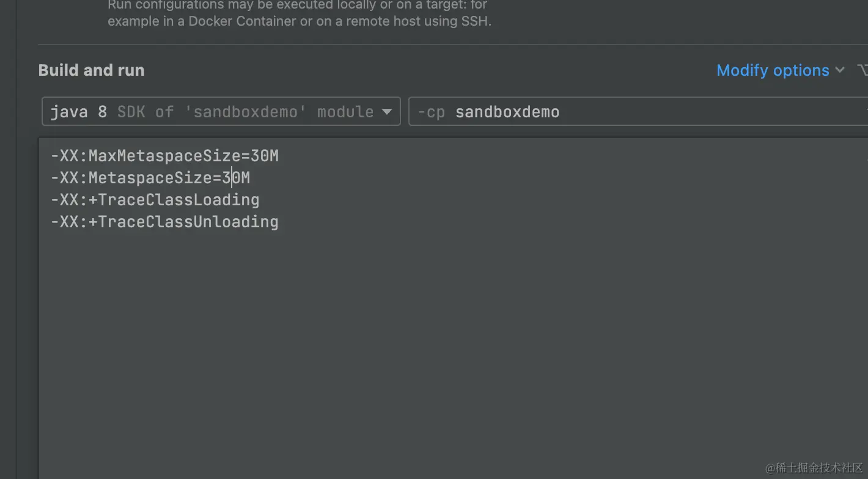Image resolution: width=868 pixels, height=479 pixels.
Task: Click the -cp label in the classpath field
Action: (x=431, y=111)
